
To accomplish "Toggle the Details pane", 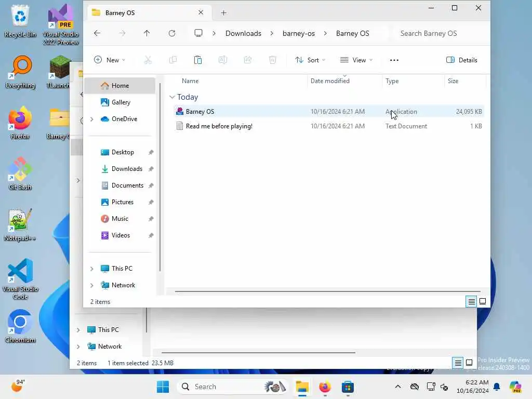I will click(461, 60).
